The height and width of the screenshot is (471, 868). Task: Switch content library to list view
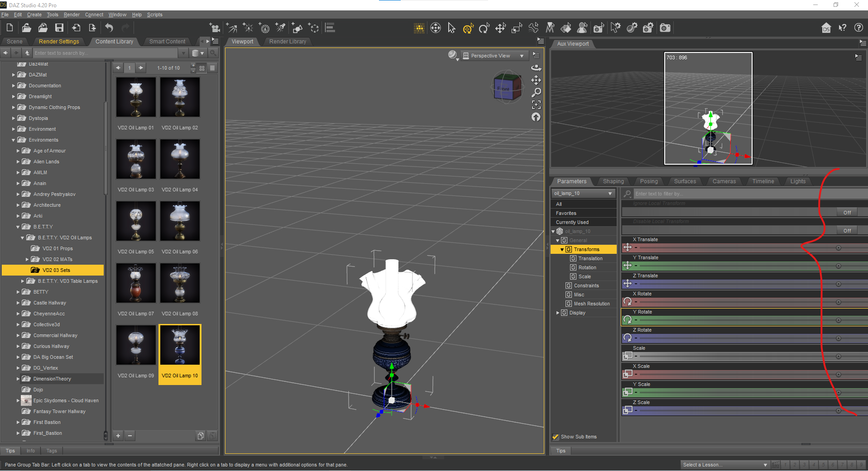212,68
